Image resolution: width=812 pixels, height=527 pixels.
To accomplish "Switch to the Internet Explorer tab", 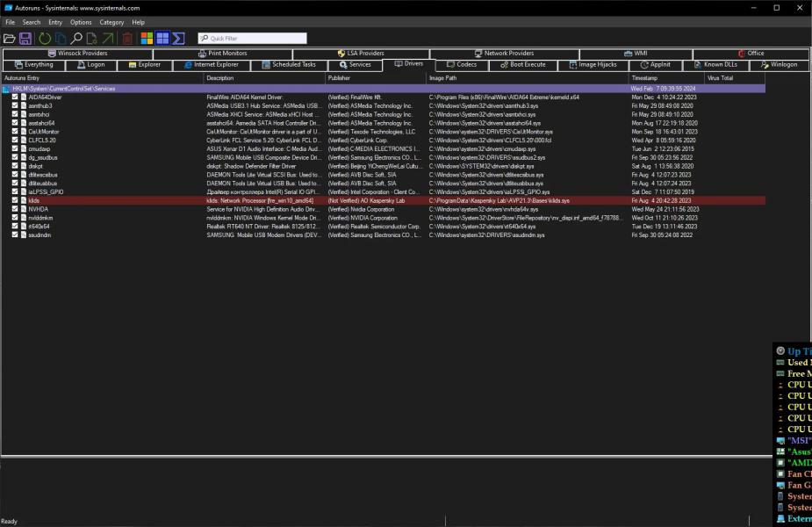I will 212,65.
